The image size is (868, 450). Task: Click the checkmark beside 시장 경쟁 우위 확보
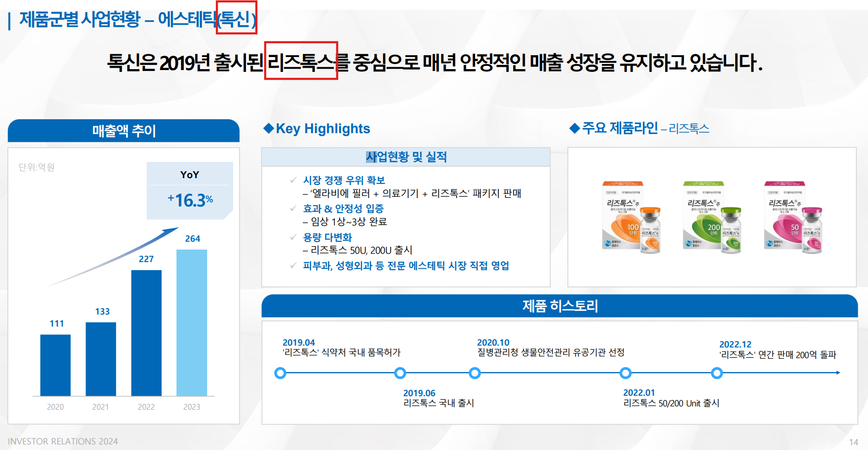pos(293,180)
